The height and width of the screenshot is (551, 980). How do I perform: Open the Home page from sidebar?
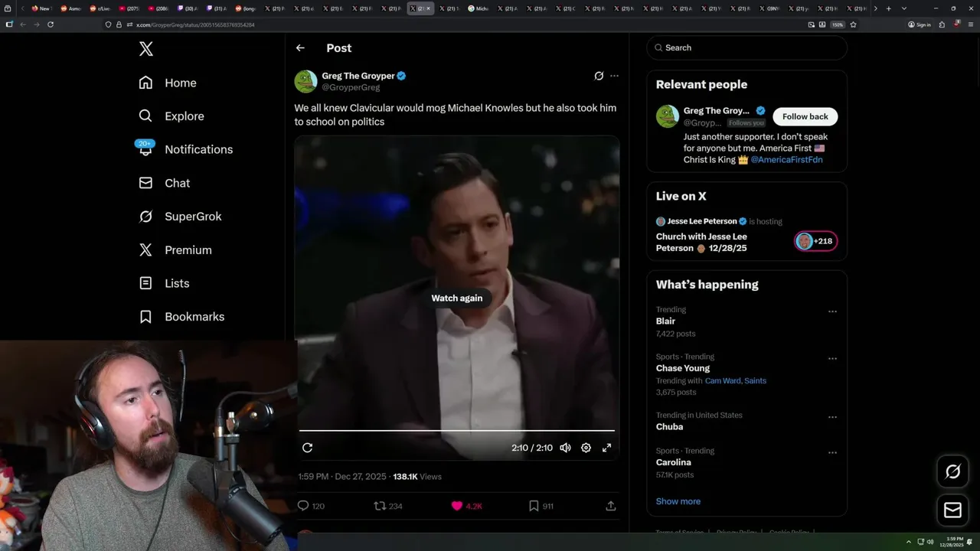click(x=168, y=83)
